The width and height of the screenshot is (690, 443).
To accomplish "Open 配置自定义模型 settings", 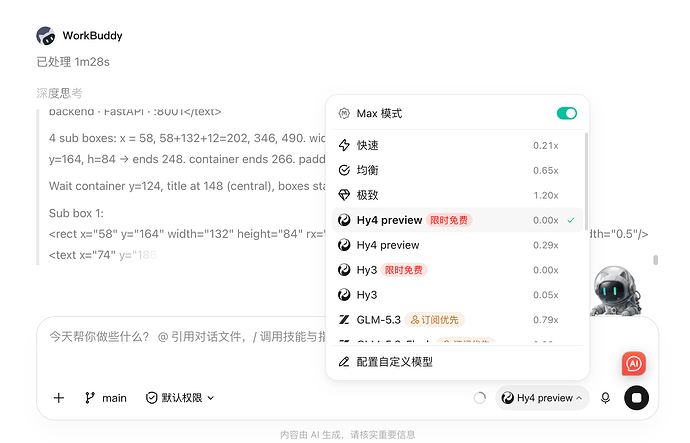I will tap(457, 362).
